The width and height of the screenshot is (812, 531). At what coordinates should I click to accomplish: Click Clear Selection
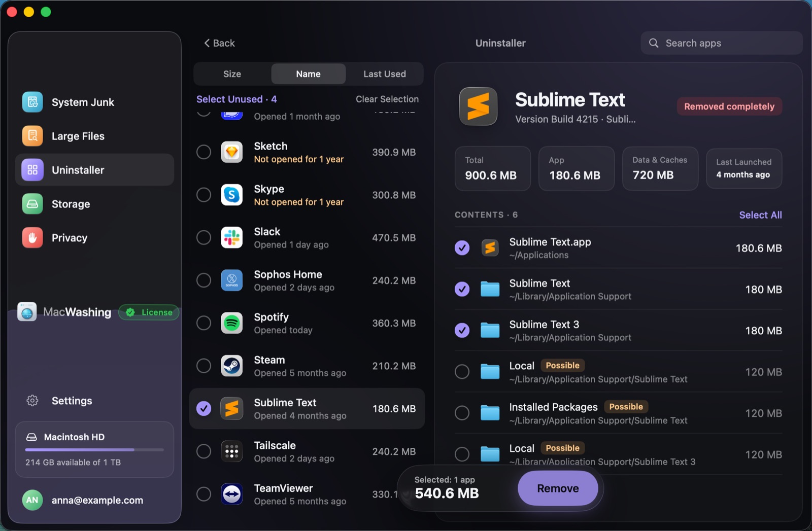[387, 99]
